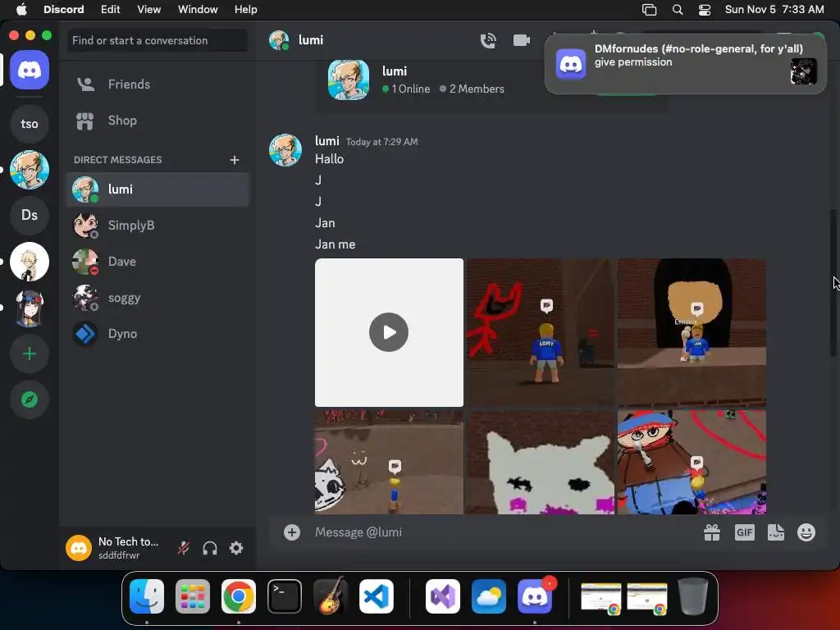
Task: Click Add a Server plus icon
Action: [x=30, y=354]
